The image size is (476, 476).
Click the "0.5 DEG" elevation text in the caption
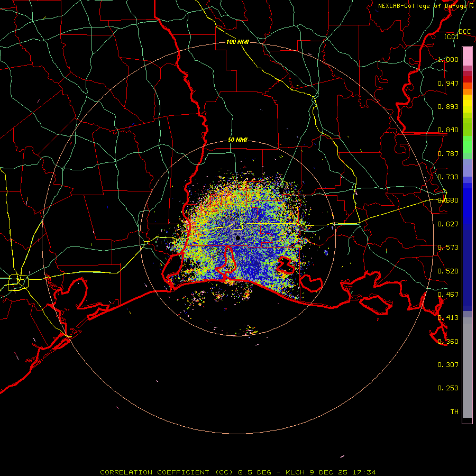(254, 472)
